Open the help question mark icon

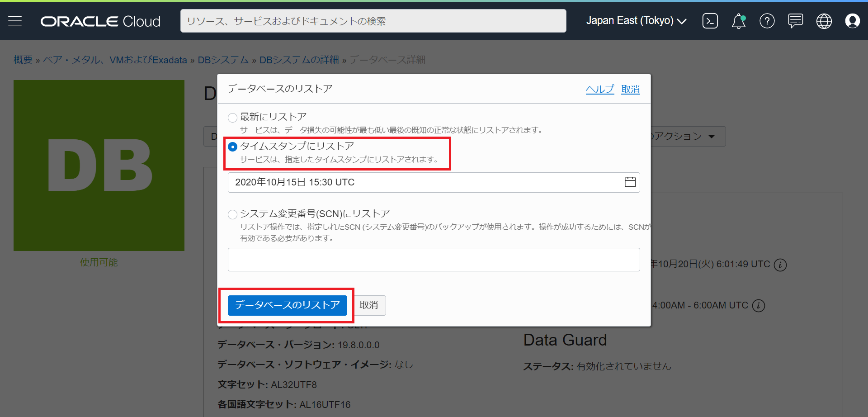point(767,21)
